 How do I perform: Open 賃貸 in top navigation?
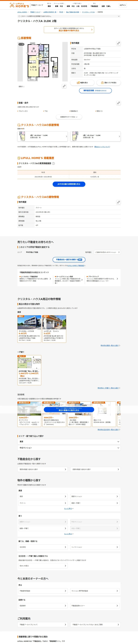49,6
